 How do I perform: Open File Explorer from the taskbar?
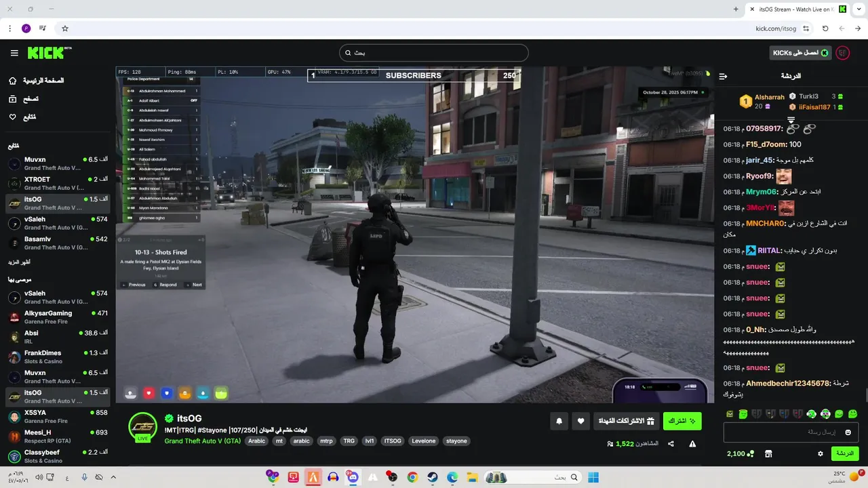[x=472, y=478]
